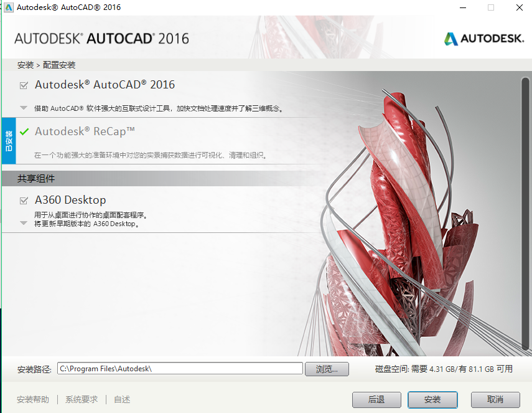
Task: Start installation with the 安装 button
Action: point(432,400)
